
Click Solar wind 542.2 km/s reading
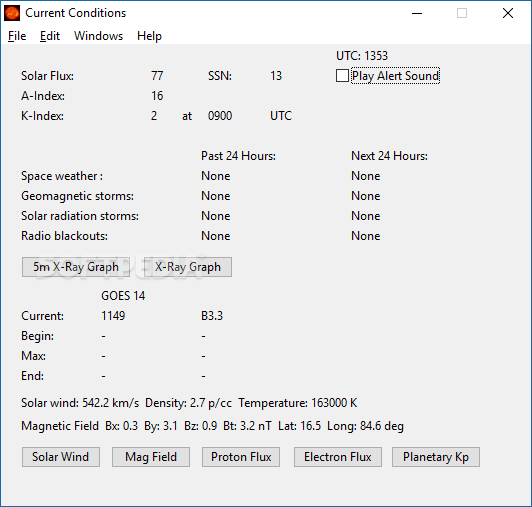point(80,403)
